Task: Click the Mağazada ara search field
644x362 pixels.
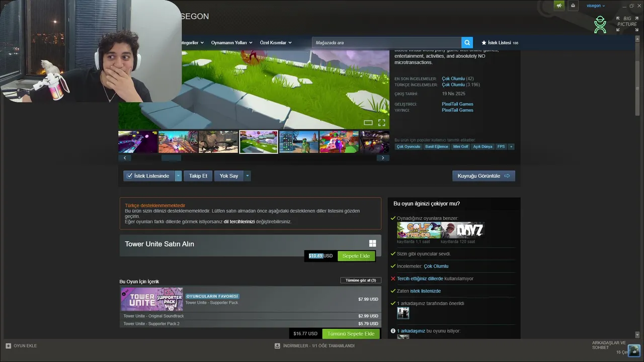Action: (386, 43)
